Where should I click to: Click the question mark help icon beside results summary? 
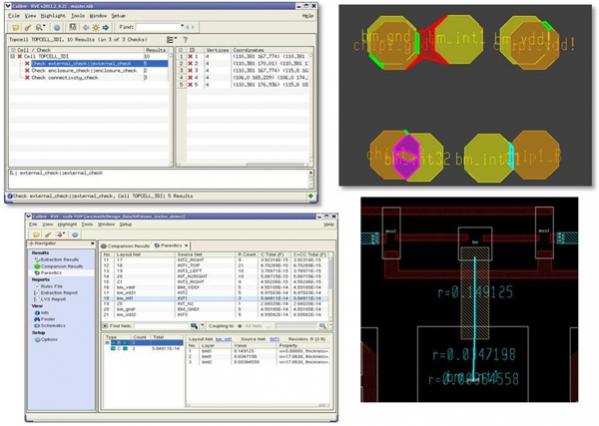click(186, 39)
